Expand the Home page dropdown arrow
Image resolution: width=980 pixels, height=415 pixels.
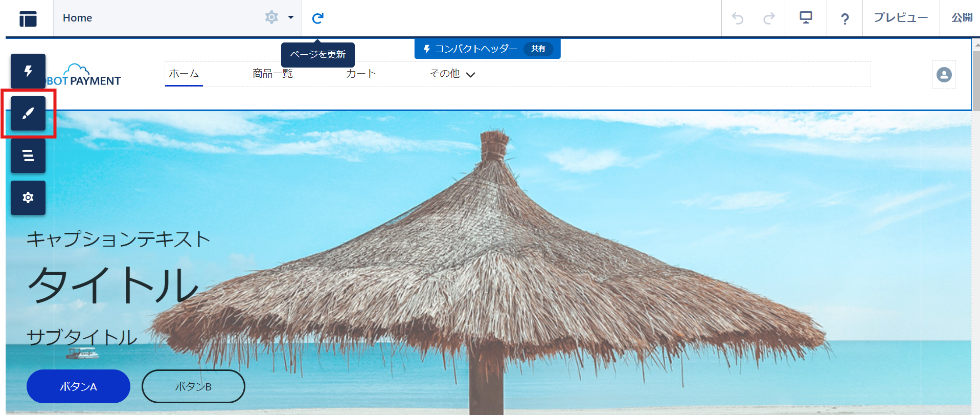[x=291, y=17]
